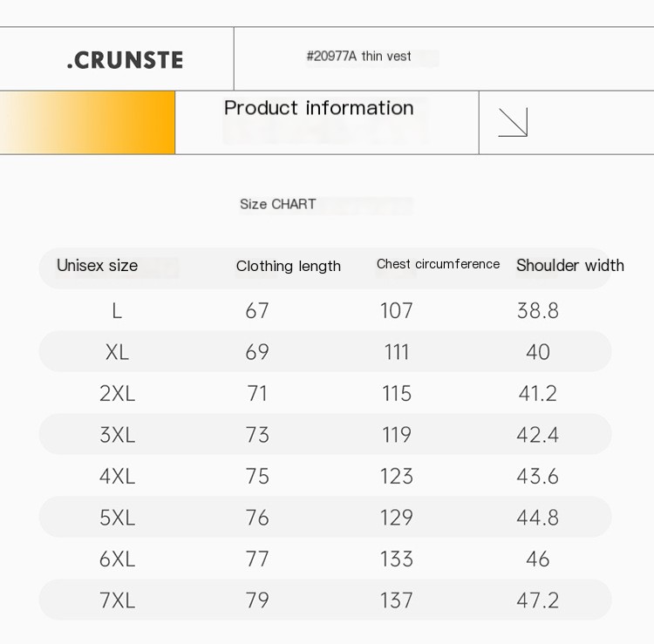Click the 'Product information' heading
Viewport: 654px width, 644px height.
click(318, 108)
